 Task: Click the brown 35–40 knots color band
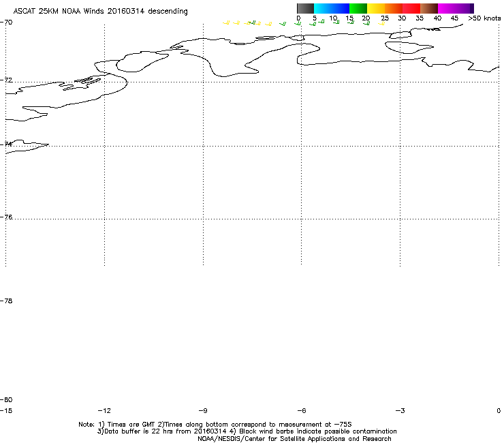click(429, 8)
